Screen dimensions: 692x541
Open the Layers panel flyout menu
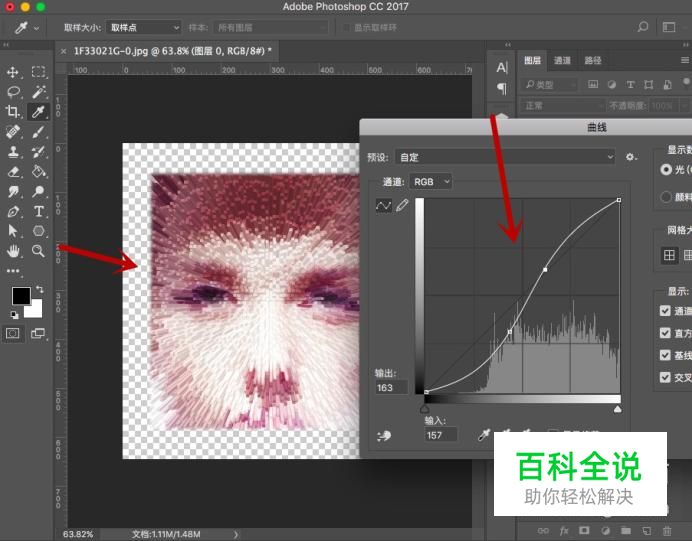tap(685, 60)
